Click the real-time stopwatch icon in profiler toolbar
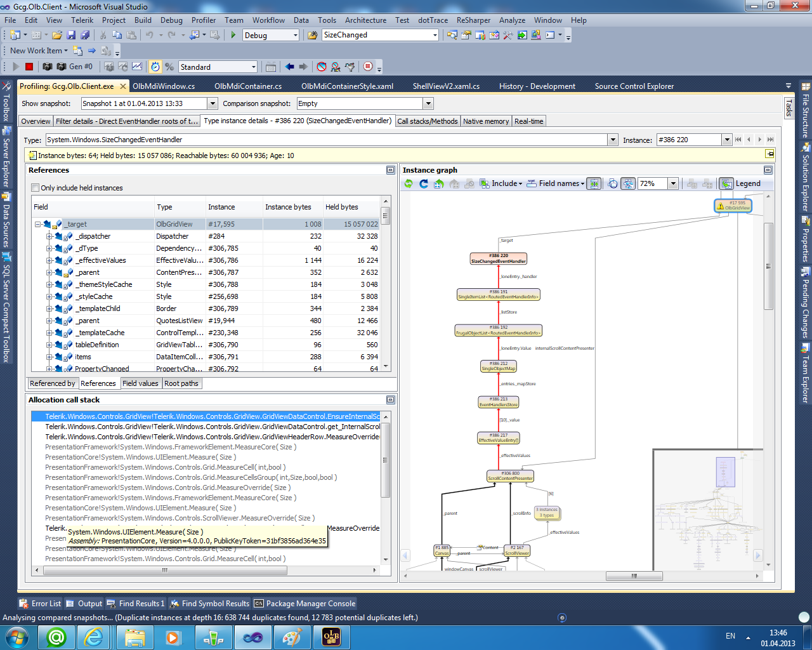The image size is (812, 650). pyautogui.click(x=155, y=67)
